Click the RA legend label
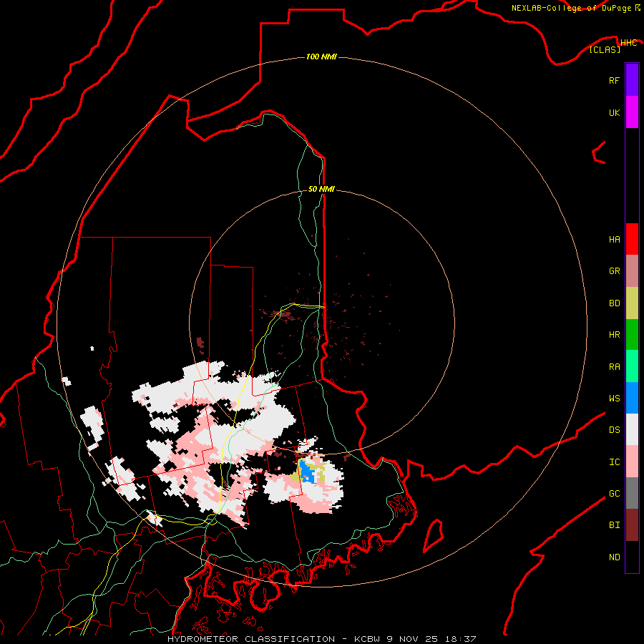644x644 pixels. [614, 367]
